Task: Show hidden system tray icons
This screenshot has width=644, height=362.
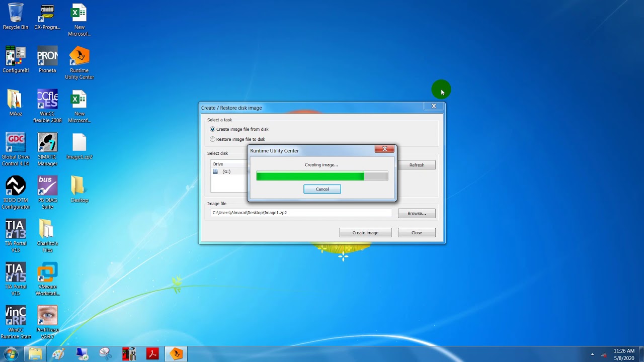Action: tap(592, 354)
